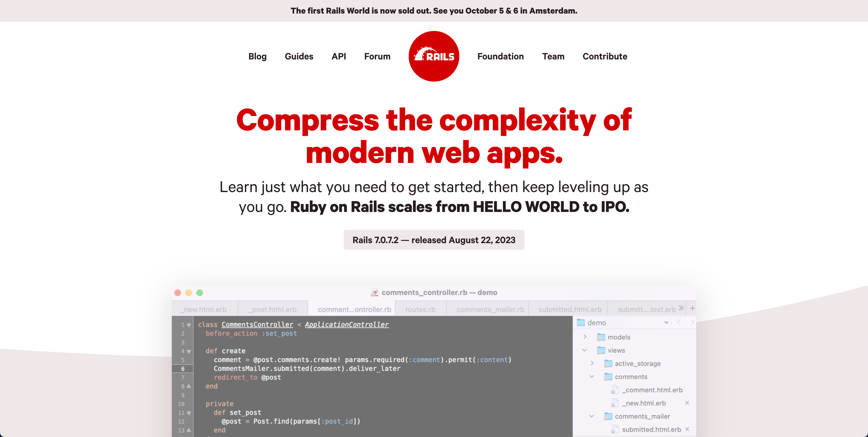Collapse the comments_mailer folder
This screenshot has width=868, height=437.
point(592,416)
